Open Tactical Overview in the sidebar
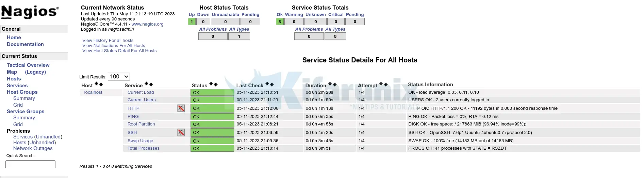Image resolution: width=644 pixels, height=178 pixels. (x=28, y=65)
